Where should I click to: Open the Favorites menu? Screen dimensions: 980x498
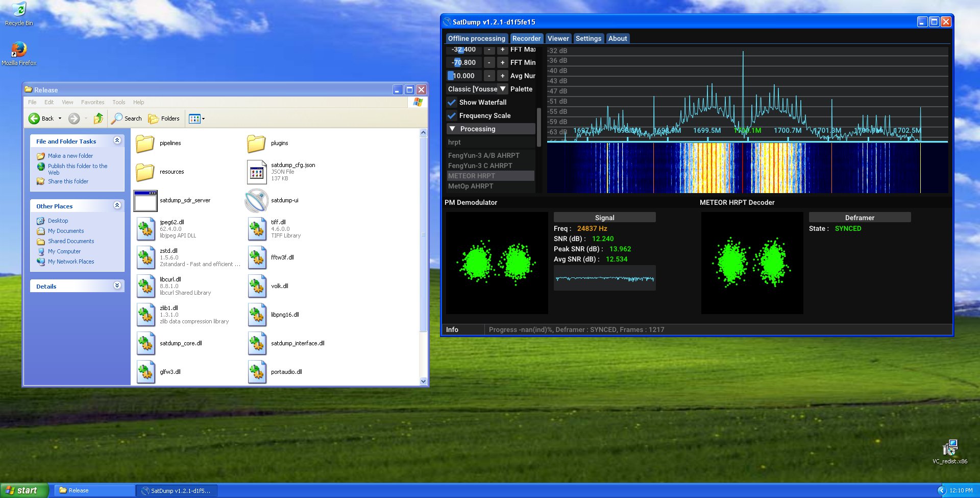(92, 102)
